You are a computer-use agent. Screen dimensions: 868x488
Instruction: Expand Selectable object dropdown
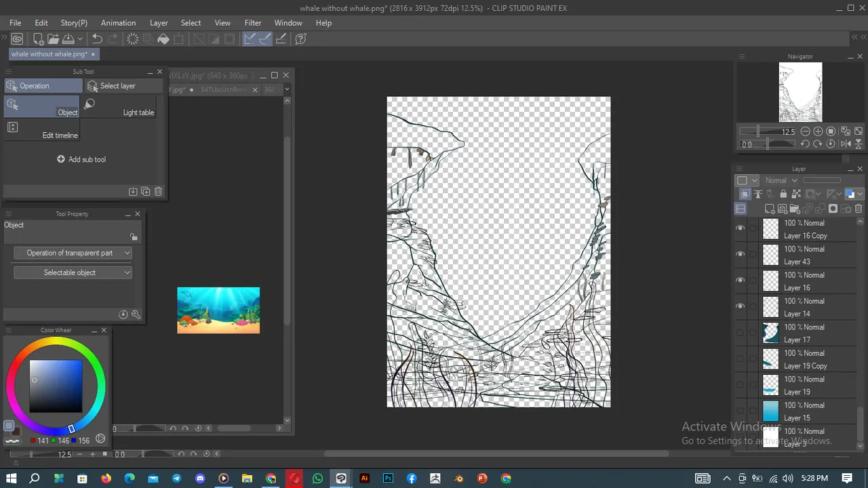pyautogui.click(x=73, y=272)
